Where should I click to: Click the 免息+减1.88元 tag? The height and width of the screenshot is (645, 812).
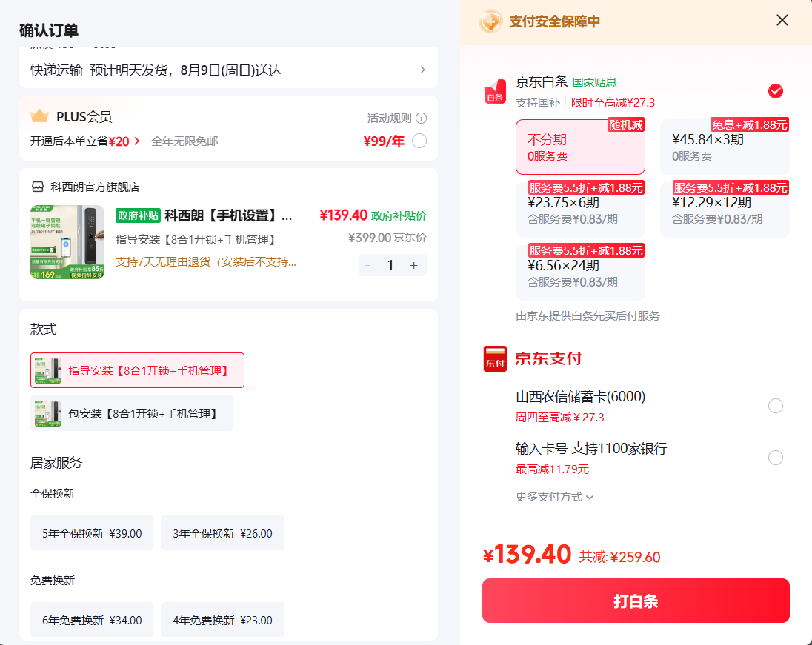[749, 124]
